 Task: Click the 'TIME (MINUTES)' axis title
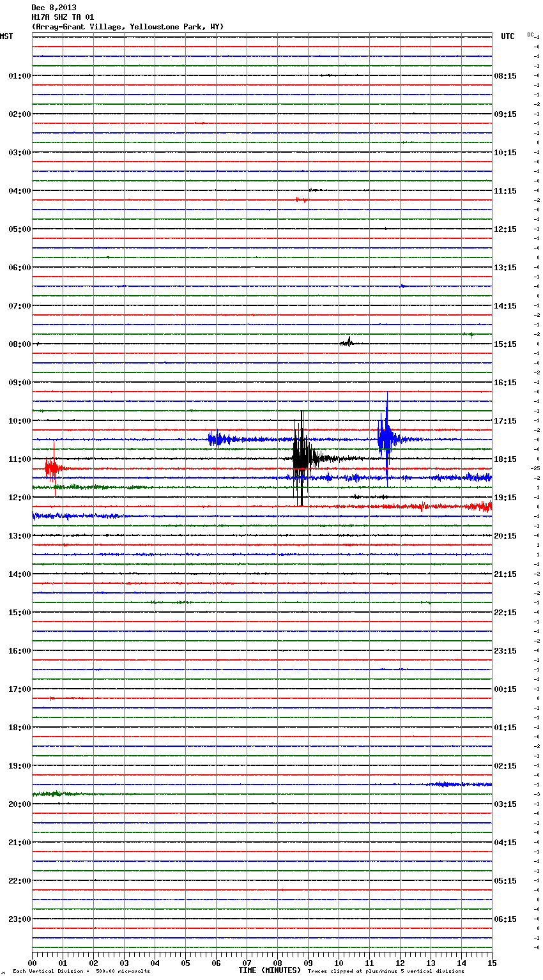(x=270, y=970)
